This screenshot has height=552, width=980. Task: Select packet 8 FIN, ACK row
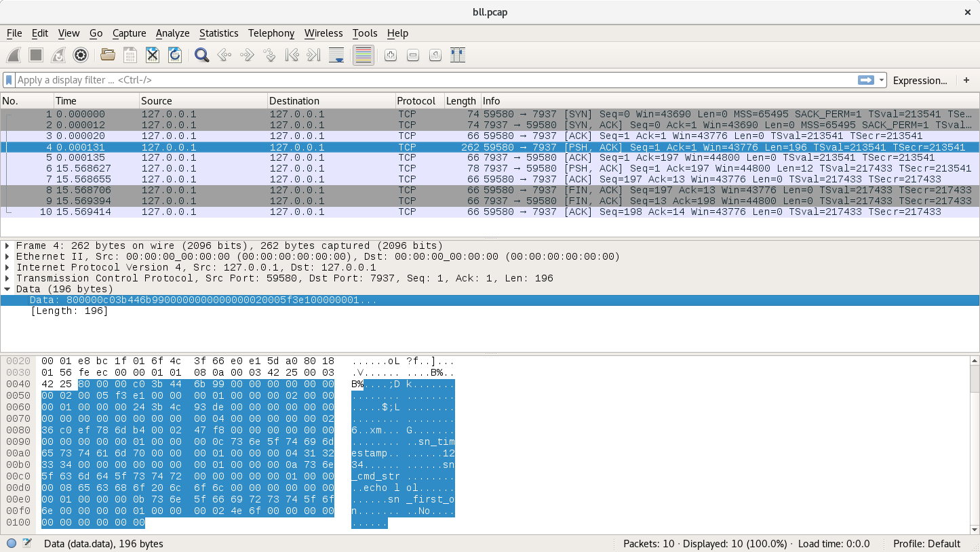point(490,190)
